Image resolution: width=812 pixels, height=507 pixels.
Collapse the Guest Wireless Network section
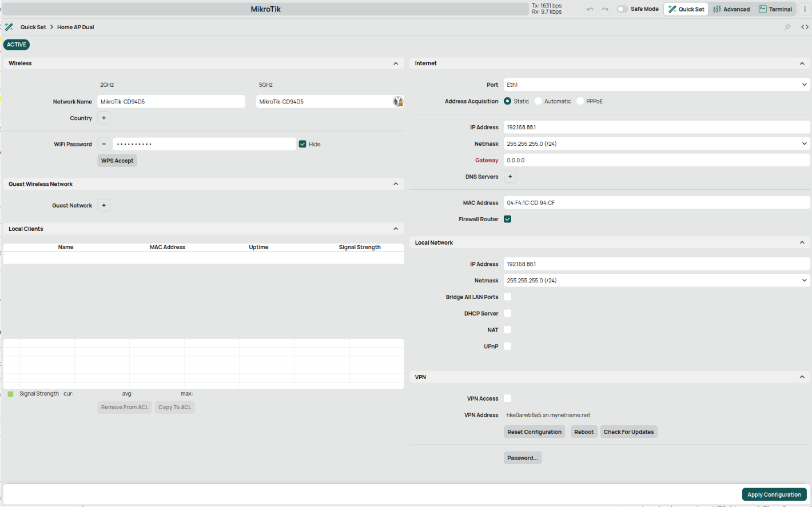click(396, 184)
